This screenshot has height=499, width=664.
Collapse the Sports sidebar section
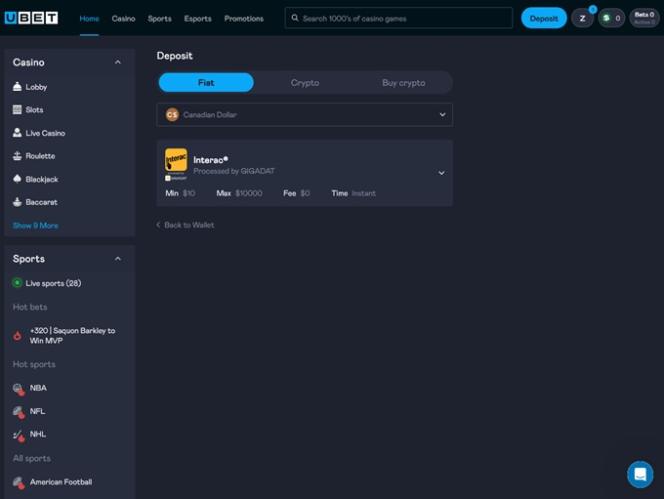(117, 259)
